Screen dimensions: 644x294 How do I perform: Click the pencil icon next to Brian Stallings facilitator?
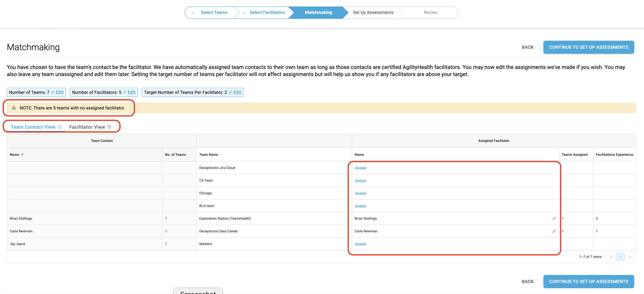tap(554, 218)
